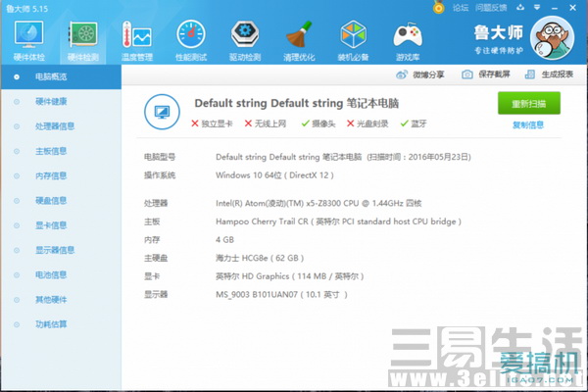Close the 鲁大师 window
Screen dimensions: 588x392
[572, 8]
